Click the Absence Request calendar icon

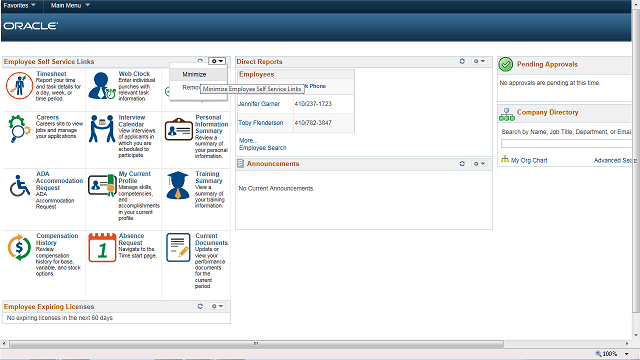102,247
